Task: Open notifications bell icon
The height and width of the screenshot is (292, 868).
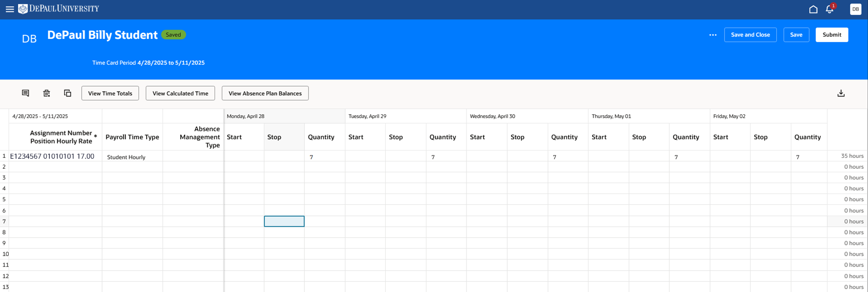Action: [x=830, y=9]
